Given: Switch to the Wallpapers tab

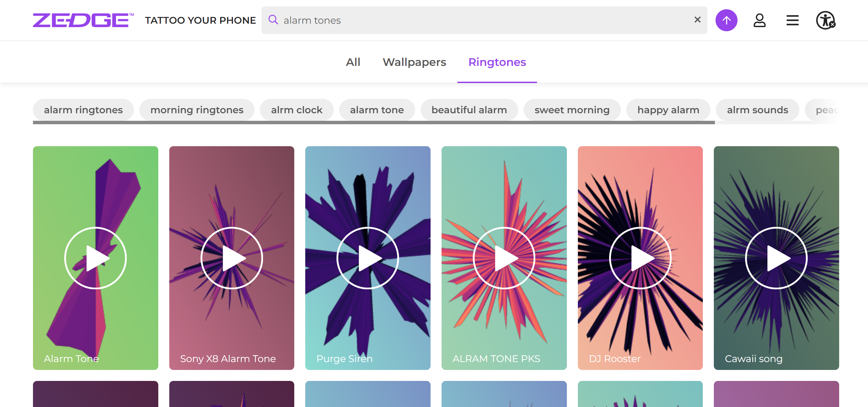Looking at the screenshot, I should [x=414, y=62].
